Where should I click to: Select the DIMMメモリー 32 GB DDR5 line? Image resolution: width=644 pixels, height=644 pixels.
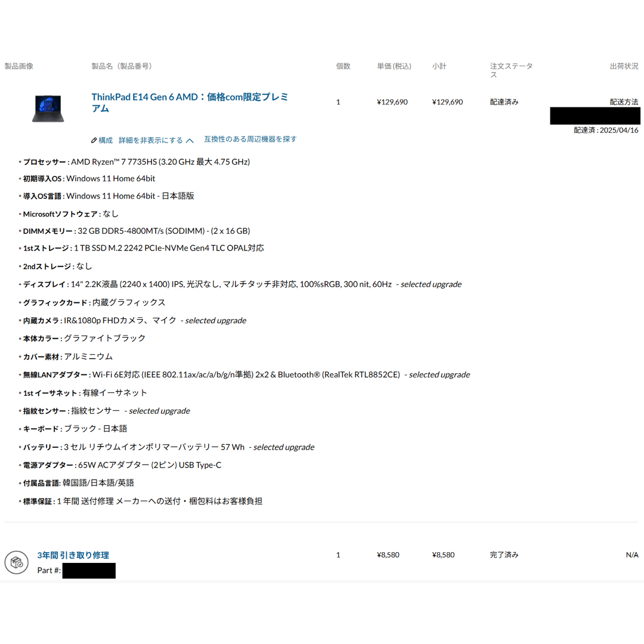tap(134, 231)
